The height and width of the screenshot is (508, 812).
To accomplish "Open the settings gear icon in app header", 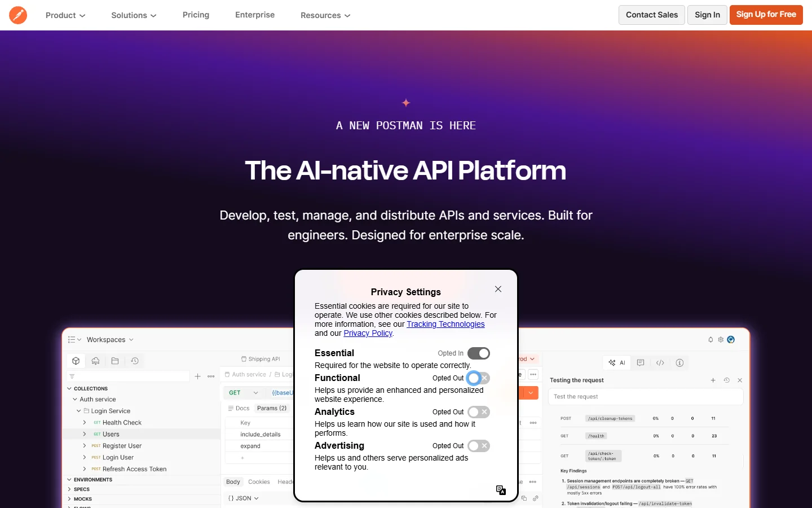I will 721,339.
